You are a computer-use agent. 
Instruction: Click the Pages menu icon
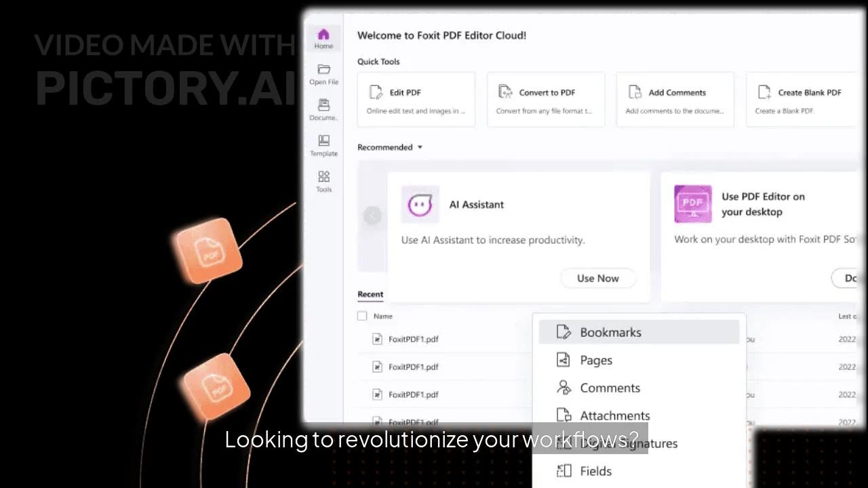[564, 360]
